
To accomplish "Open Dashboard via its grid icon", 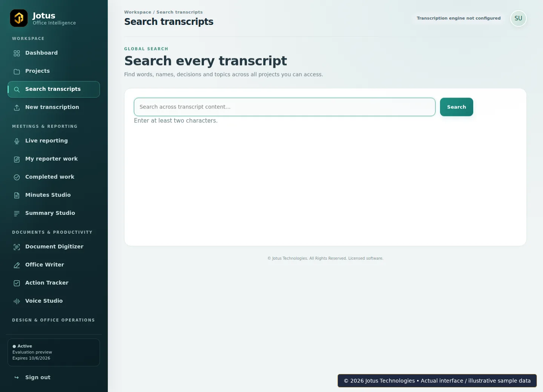I will pos(17,53).
